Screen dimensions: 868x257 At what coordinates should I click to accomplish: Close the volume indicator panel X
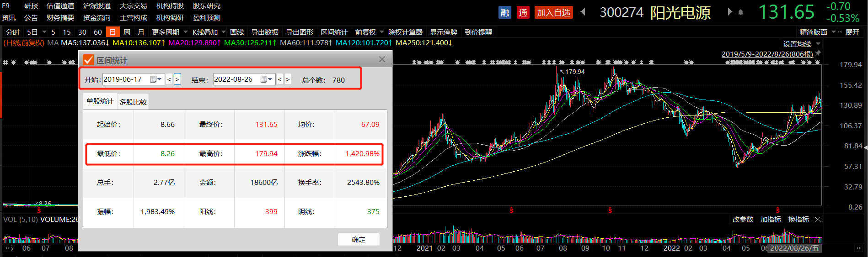pos(818,220)
